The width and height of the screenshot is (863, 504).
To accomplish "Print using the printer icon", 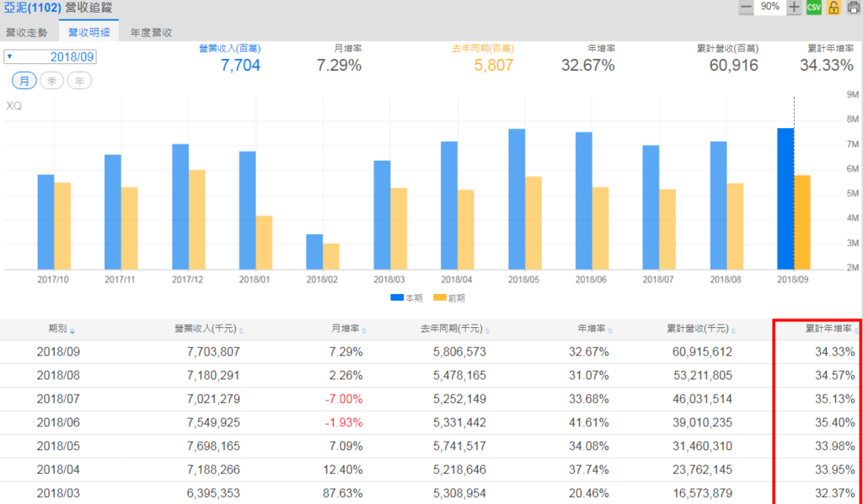I will click(x=854, y=7).
